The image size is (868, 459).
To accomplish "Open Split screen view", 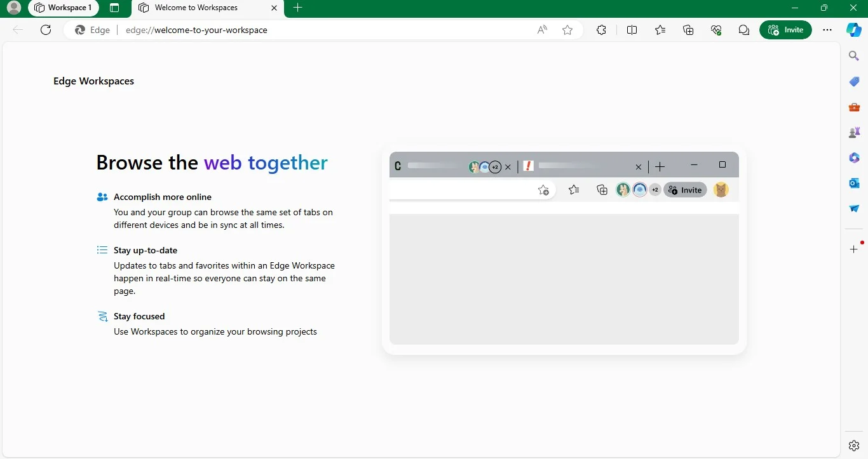I will (632, 30).
